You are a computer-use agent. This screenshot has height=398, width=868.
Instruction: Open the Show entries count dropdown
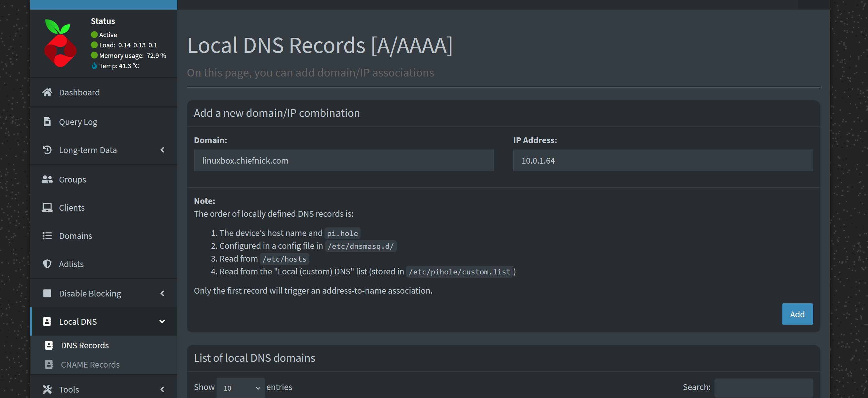click(241, 387)
